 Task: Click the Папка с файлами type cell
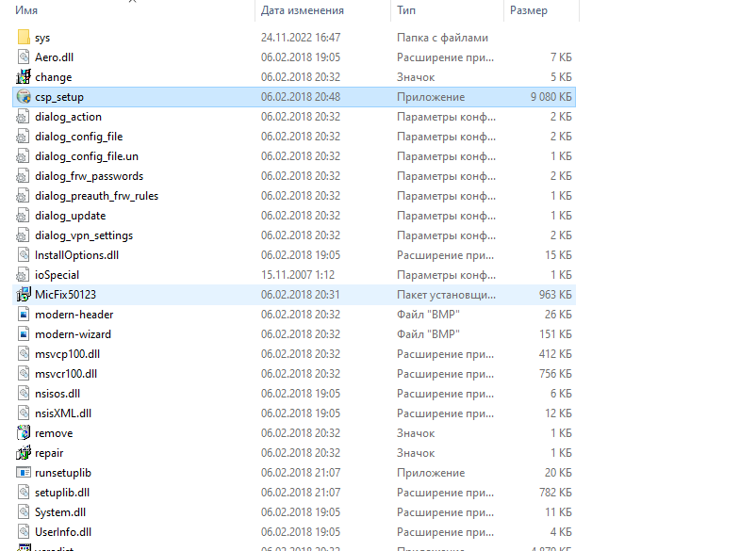[443, 38]
